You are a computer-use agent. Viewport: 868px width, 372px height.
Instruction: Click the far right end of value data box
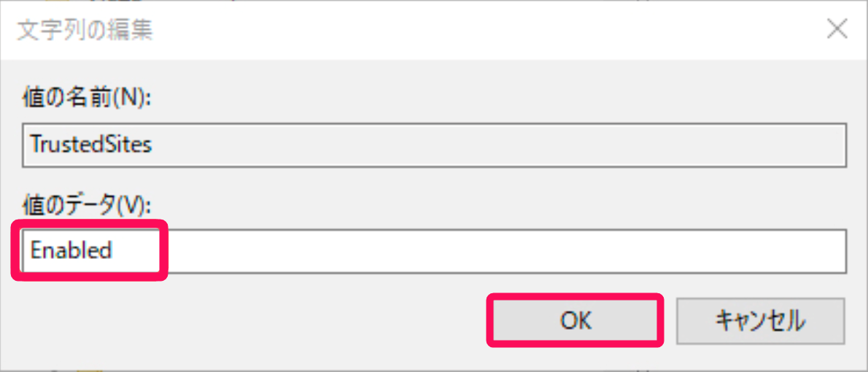tap(839, 251)
